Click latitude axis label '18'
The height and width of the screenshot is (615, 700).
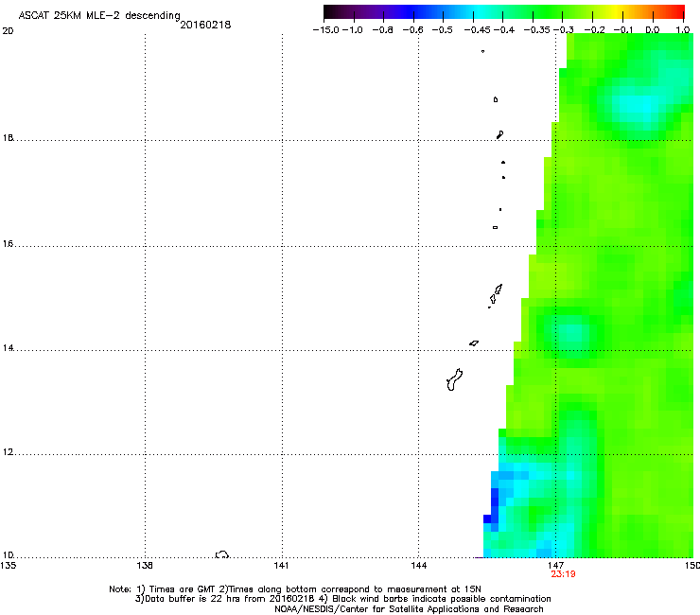(8, 137)
